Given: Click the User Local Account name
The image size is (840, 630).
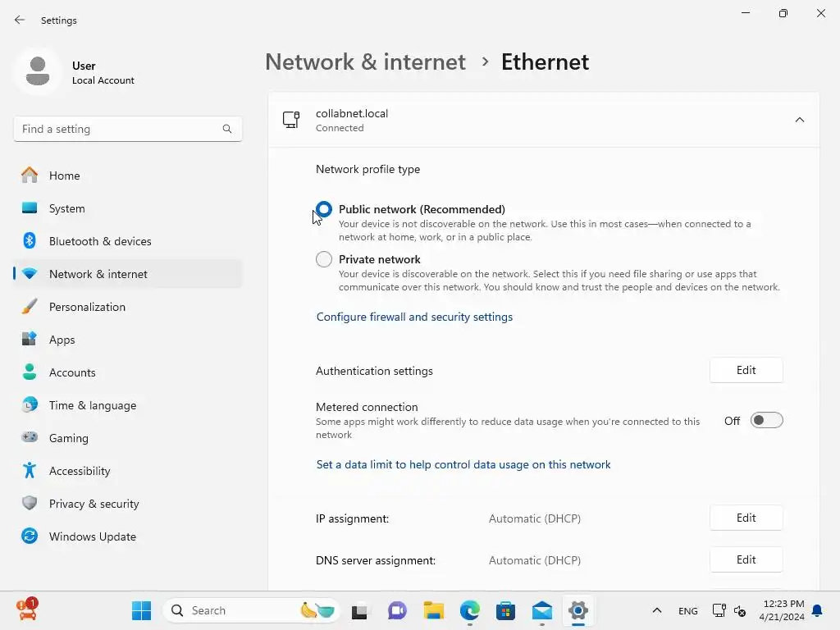Looking at the screenshot, I should [103, 72].
